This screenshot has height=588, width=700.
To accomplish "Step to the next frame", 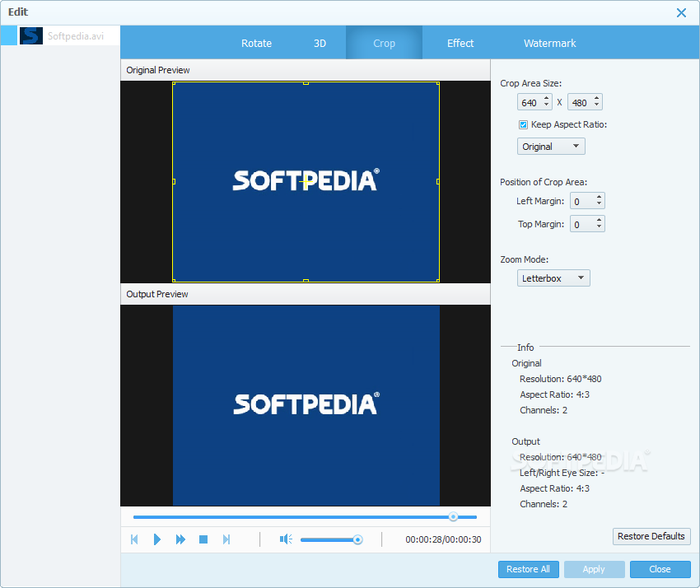I will pos(226,539).
